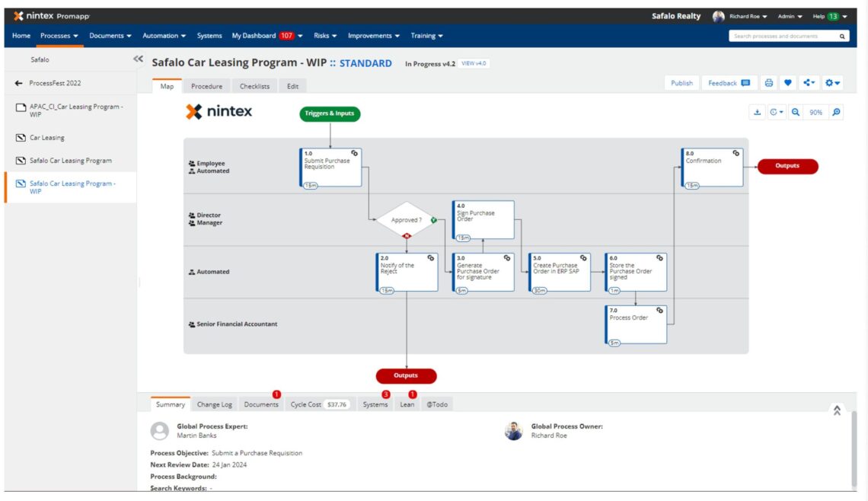Screen dimensions: 868x501
Task: Zoom out of the process map
Action: coord(796,113)
